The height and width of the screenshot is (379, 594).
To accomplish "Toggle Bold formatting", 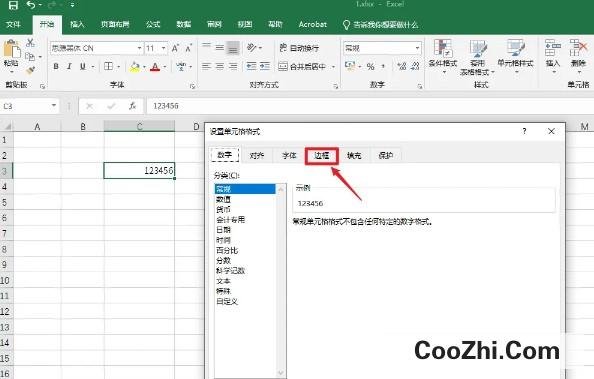I will [x=56, y=66].
